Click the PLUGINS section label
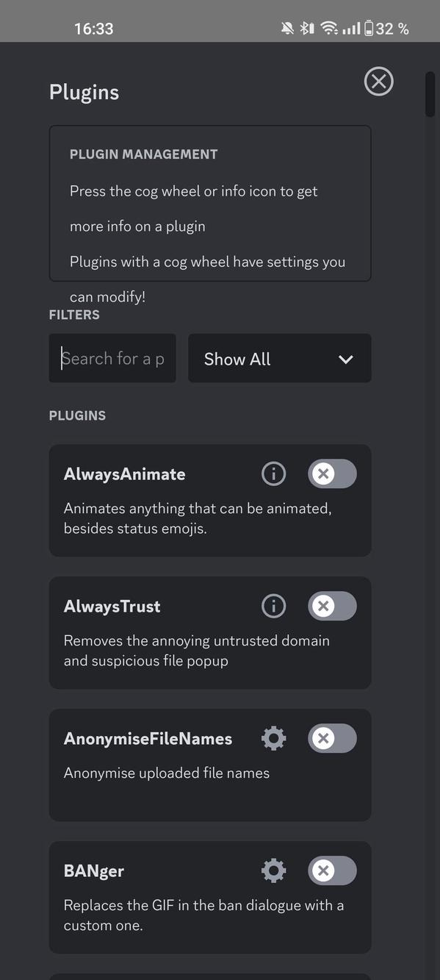The width and height of the screenshot is (440, 980). point(77,415)
